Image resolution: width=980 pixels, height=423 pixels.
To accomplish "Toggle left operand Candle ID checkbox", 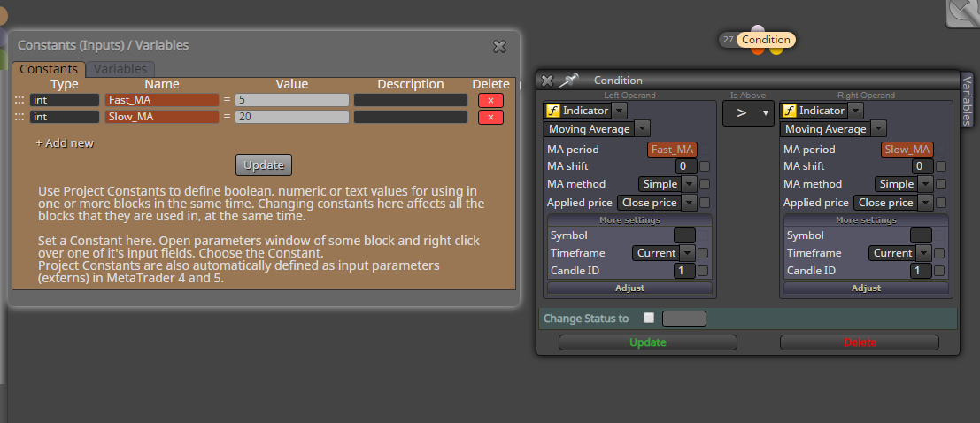I will pos(703,271).
